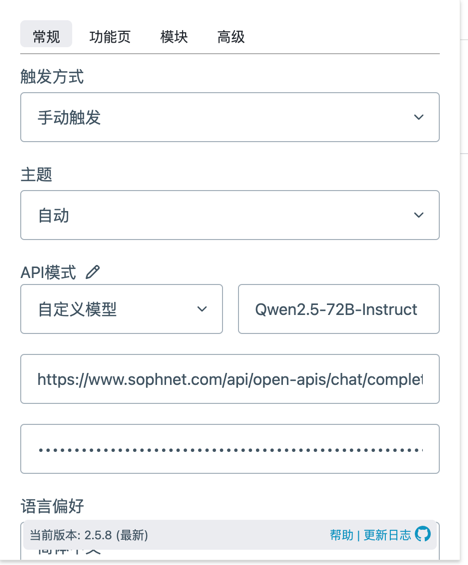This screenshot has height=565, width=468.
Task: Switch to the 功能页 tab
Action: [x=110, y=37]
